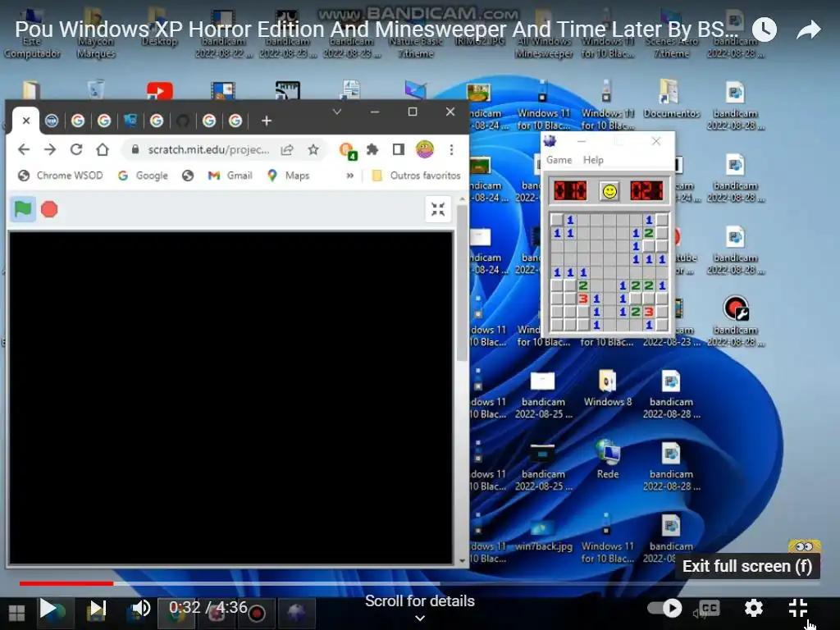
Task: Close the active Chrome tab
Action: click(25, 121)
